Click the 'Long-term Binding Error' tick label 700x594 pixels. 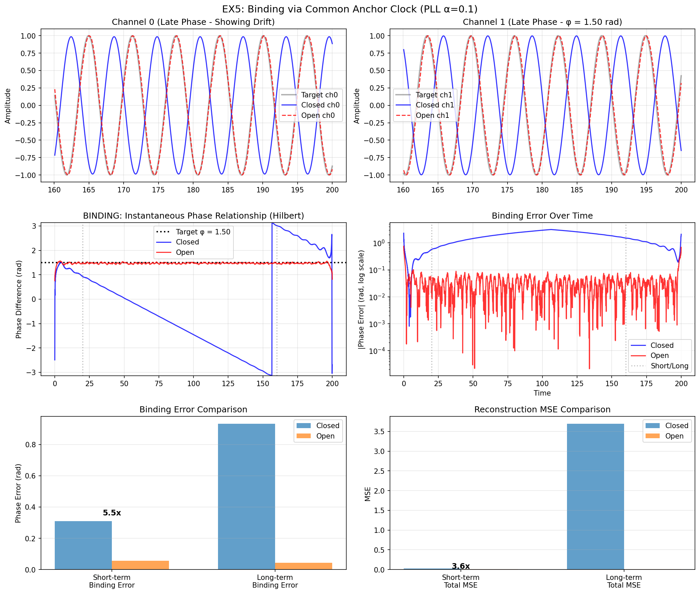tap(275, 582)
